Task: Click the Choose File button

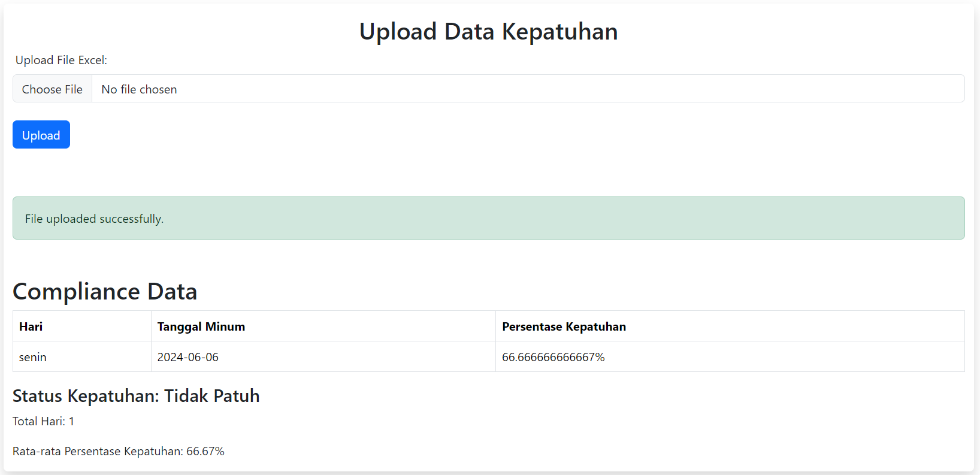Action: (x=52, y=89)
